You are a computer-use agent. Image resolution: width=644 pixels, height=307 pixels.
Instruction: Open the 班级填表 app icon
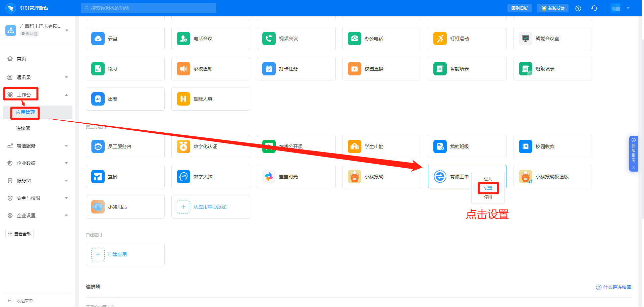click(x=526, y=69)
